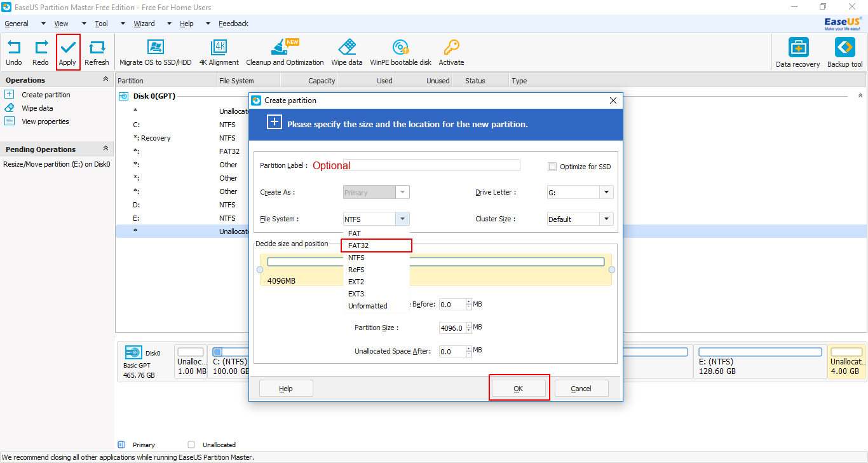Click the EaseUS logo
The image size is (868, 463).
point(843,24)
